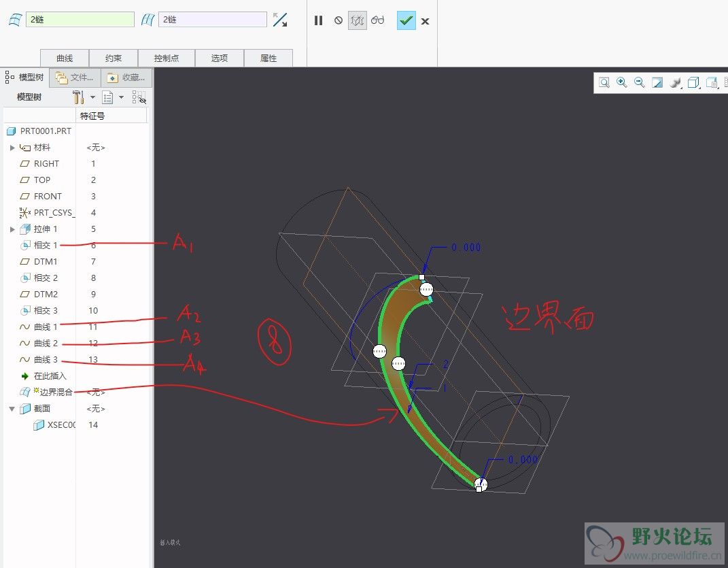Toggle the glasses verify preview icon
Image resolution: width=728 pixels, height=568 pixels.
tap(378, 20)
